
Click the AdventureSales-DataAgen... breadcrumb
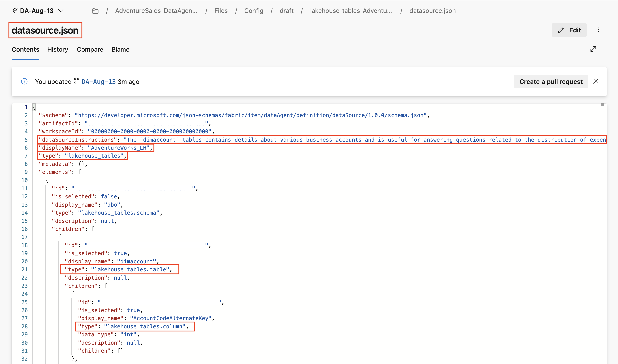click(156, 11)
